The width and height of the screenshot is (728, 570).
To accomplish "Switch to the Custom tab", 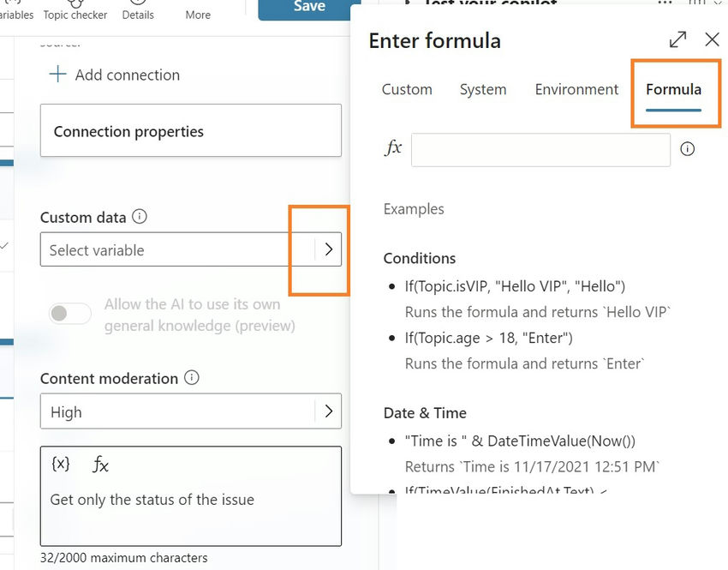I will pos(407,89).
